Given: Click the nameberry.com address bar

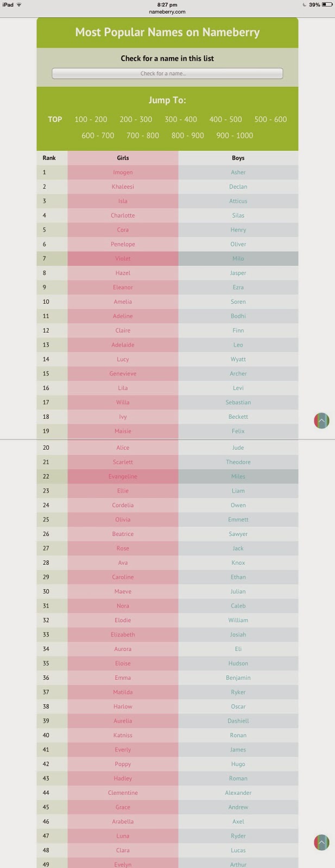Looking at the screenshot, I should (167, 12).
